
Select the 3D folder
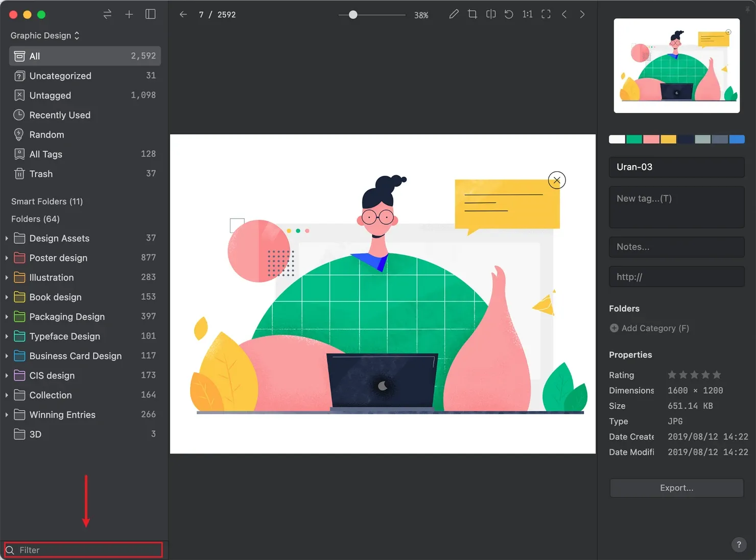click(x=85, y=434)
